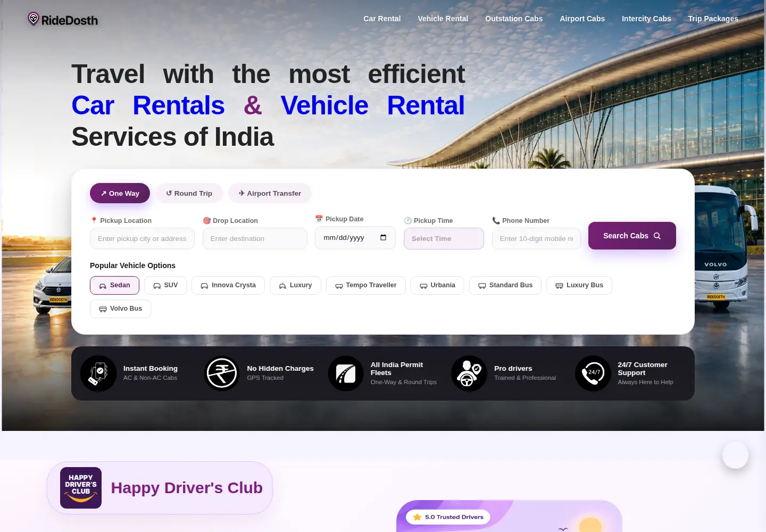Click the Pickup Location input field
The width and height of the screenshot is (766, 532).
pos(142,238)
